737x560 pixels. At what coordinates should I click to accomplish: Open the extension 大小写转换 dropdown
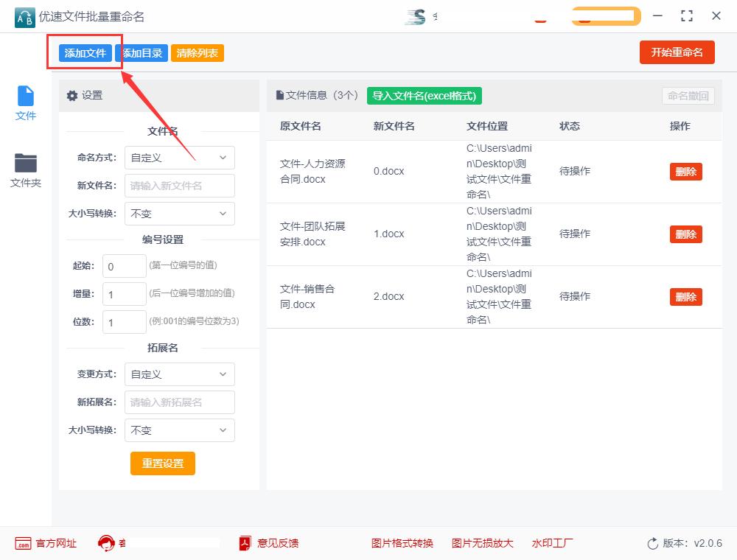pos(179,430)
